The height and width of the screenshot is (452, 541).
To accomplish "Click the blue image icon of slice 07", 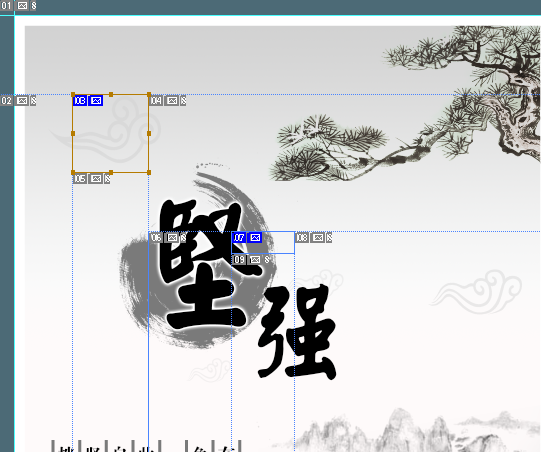I will point(255,237).
